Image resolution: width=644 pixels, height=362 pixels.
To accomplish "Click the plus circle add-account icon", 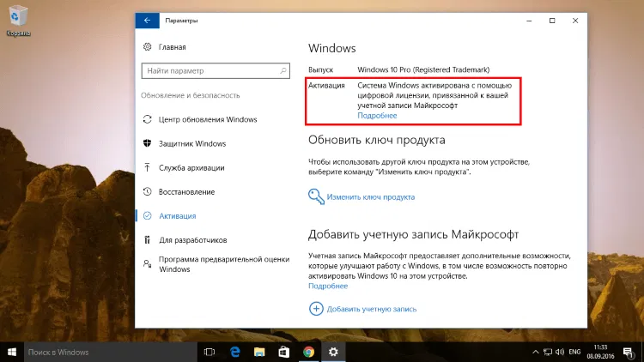I will click(x=316, y=309).
